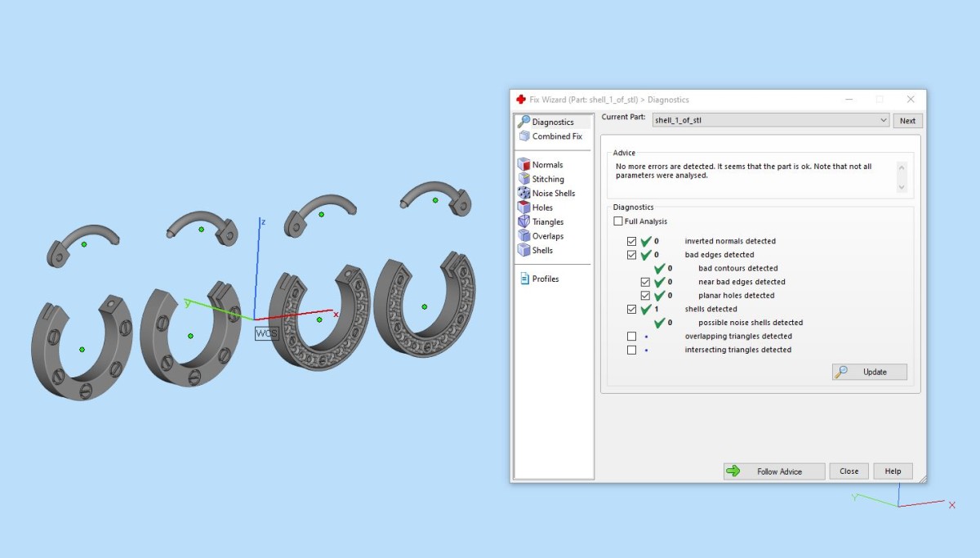
Task: Select the Stitching icon
Action: [523, 179]
